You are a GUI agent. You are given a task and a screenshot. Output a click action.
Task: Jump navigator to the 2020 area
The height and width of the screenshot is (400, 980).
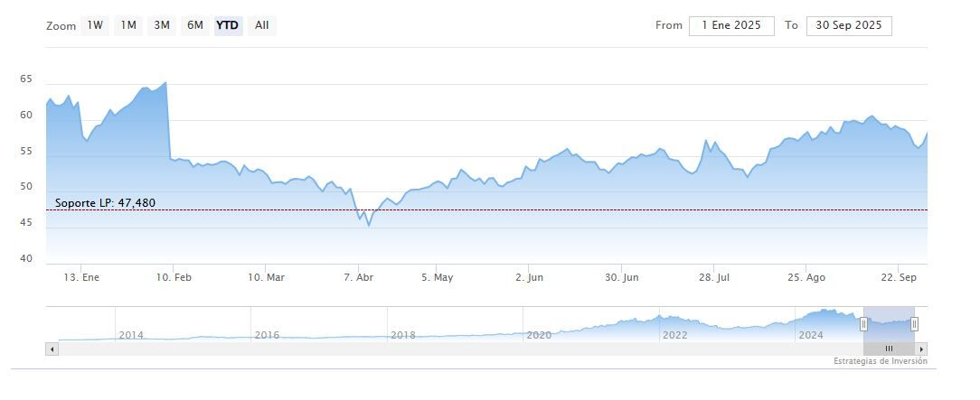[539, 335]
